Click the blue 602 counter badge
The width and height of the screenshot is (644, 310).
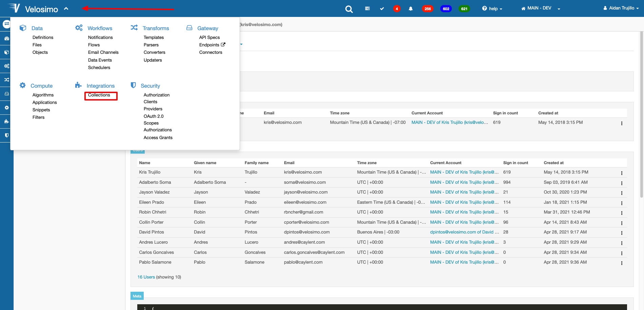click(446, 9)
